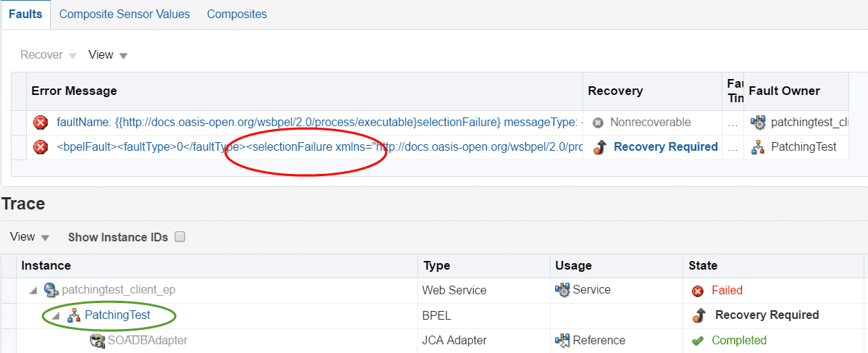
Task: Click gray Nonrecoverable status icon
Action: click(597, 122)
